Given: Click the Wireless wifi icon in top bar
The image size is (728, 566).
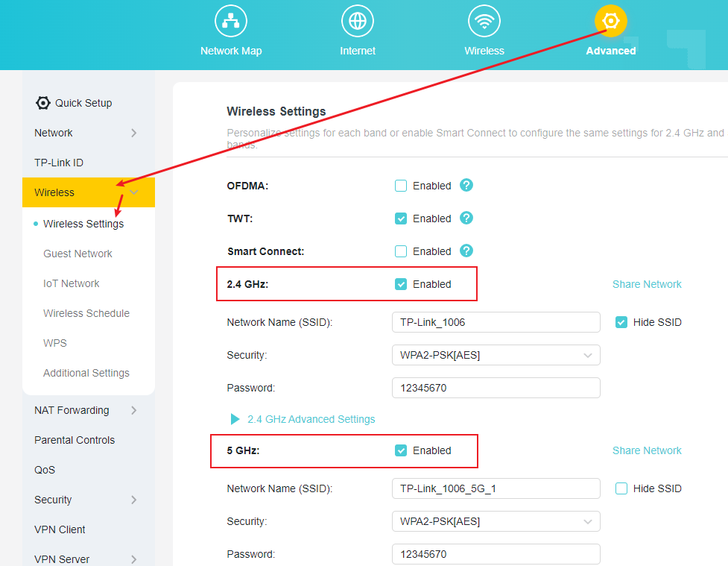Looking at the screenshot, I should [x=484, y=21].
